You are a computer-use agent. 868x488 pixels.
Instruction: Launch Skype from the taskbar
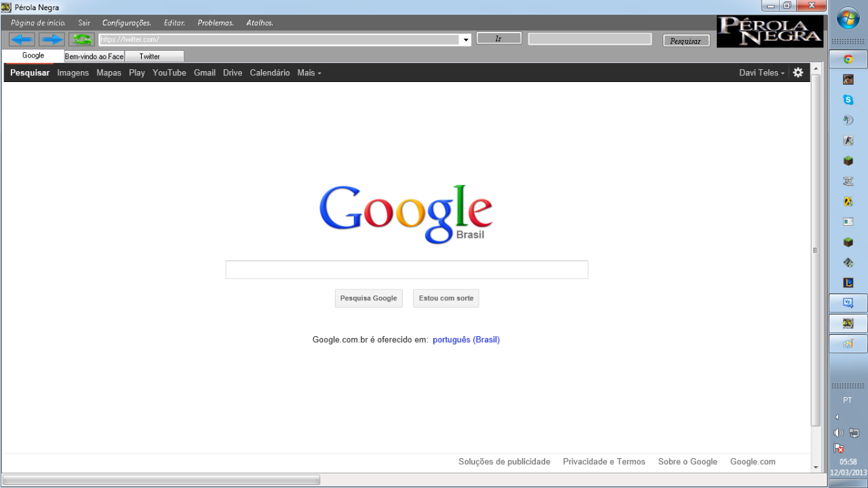point(848,100)
